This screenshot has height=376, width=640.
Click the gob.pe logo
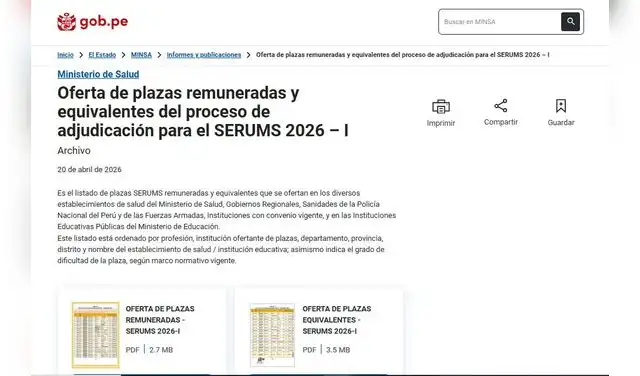point(93,22)
